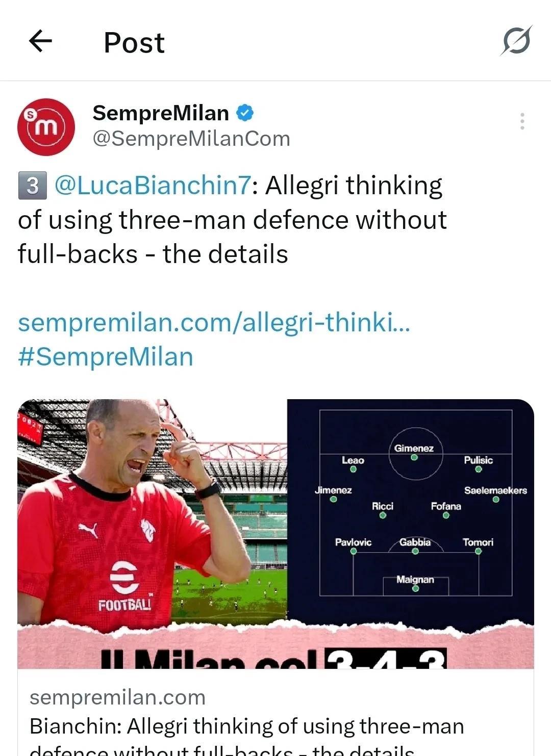Tap the 3-4-3 formation banner text
The height and width of the screenshot is (756, 551).
tap(385, 658)
